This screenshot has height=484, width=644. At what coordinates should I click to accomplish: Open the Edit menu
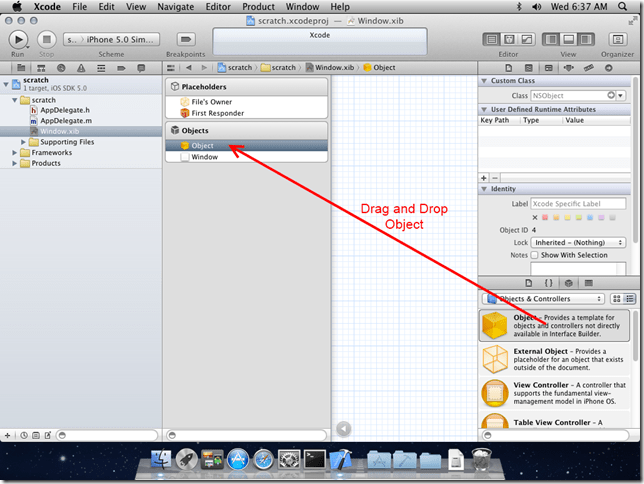click(x=106, y=7)
